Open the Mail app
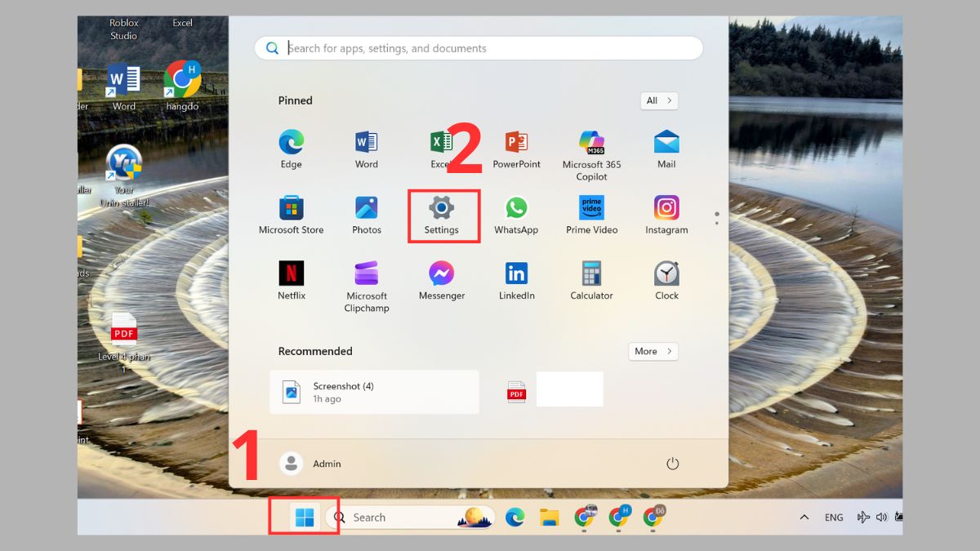 click(666, 149)
